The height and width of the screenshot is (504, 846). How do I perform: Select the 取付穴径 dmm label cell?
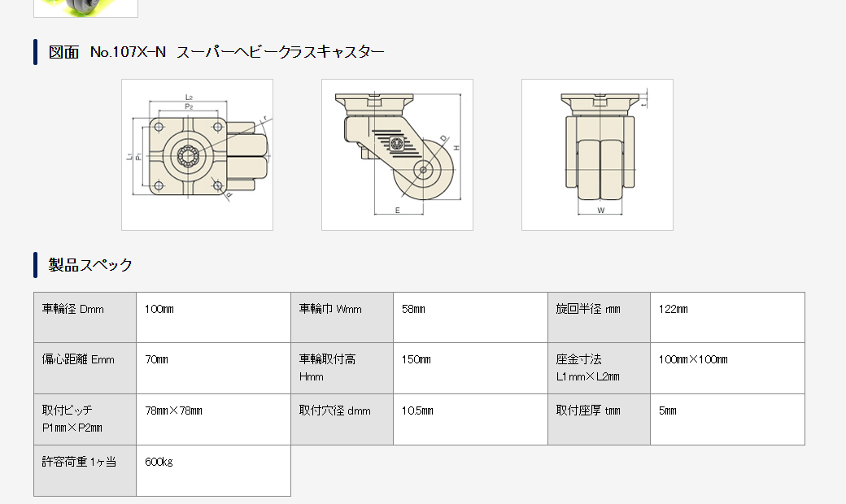coord(342,419)
